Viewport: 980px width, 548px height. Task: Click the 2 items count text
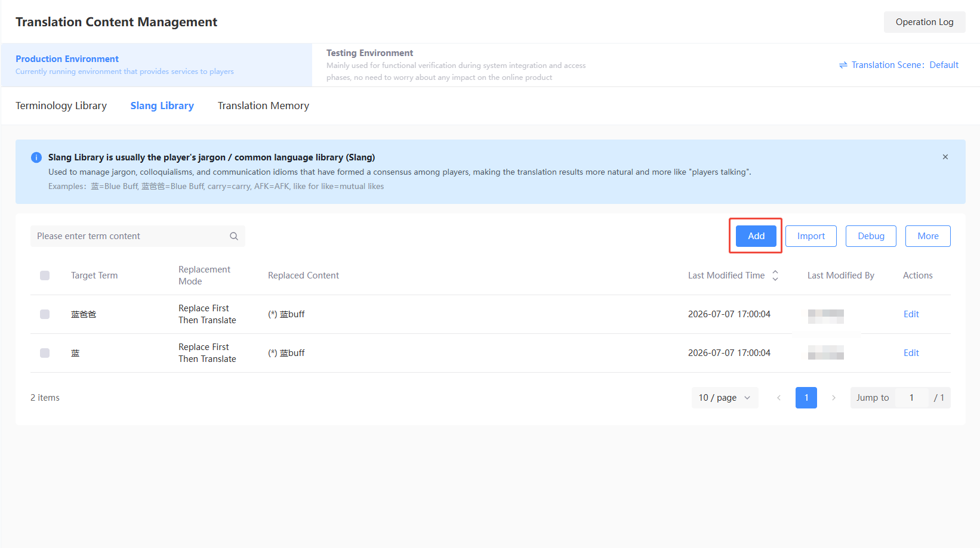[x=45, y=398]
